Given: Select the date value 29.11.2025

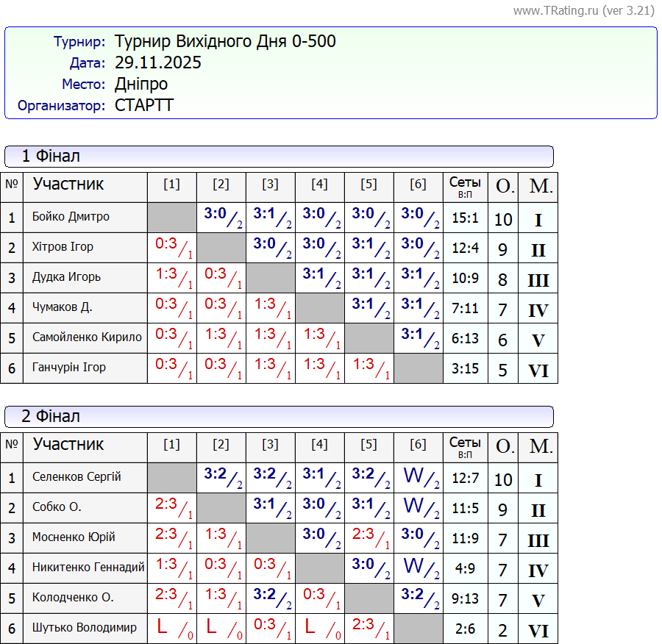Looking at the screenshot, I should click(157, 62).
